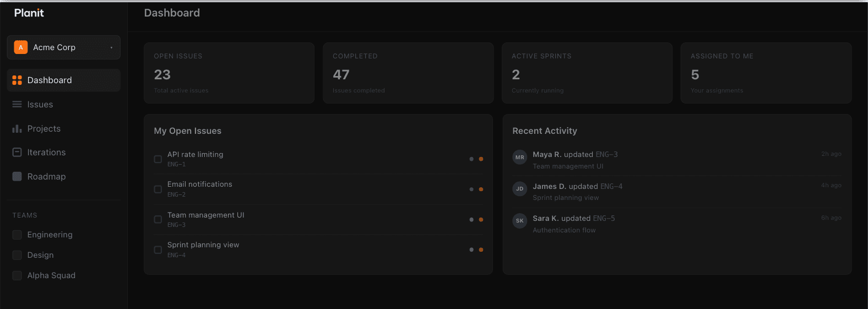The image size is (868, 309).
Task: Click orange priority dot on Sprint planning view
Action: click(x=481, y=250)
